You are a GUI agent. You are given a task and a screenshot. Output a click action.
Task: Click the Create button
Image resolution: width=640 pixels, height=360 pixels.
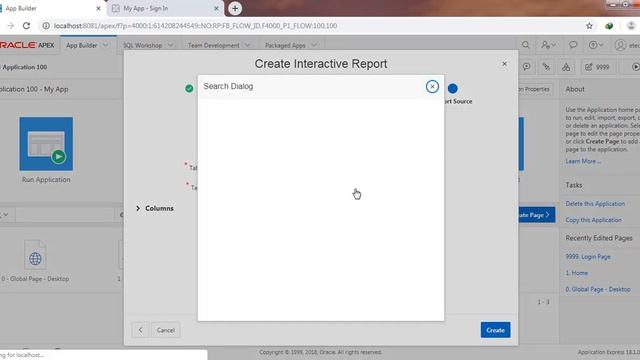(495, 330)
